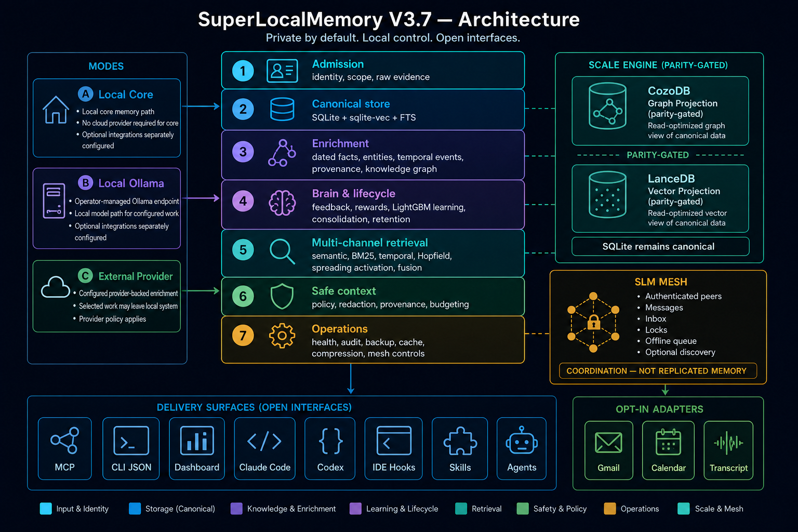Click the letter C mode badge

coord(85,276)
